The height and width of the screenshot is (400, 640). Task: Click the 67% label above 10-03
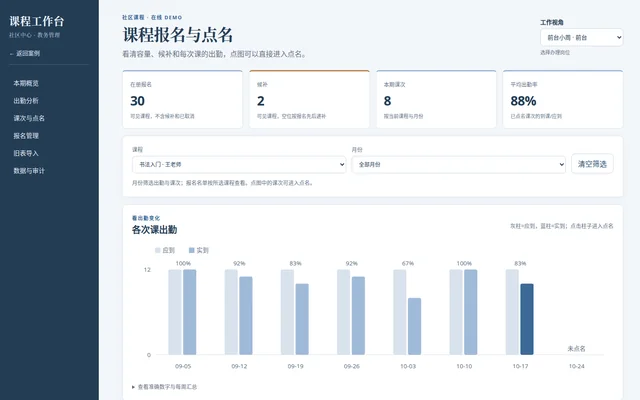pyautogui.click(x=408, y=264)
